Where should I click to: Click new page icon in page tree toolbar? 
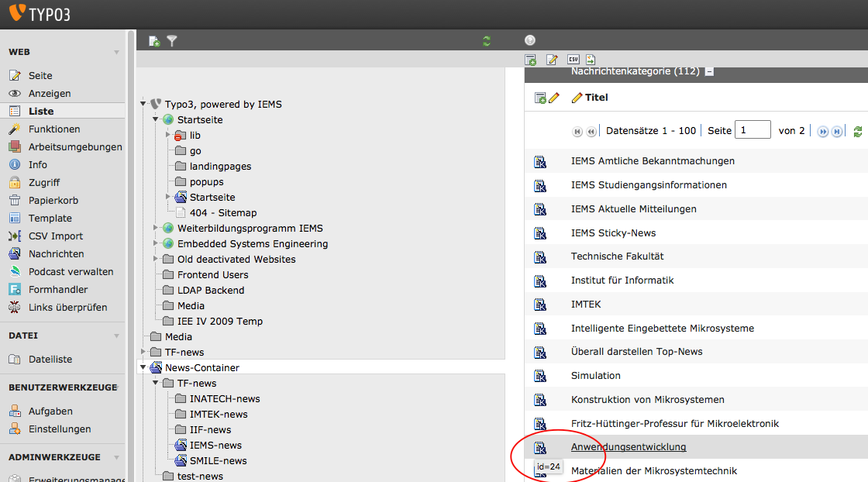pos(154,41)
